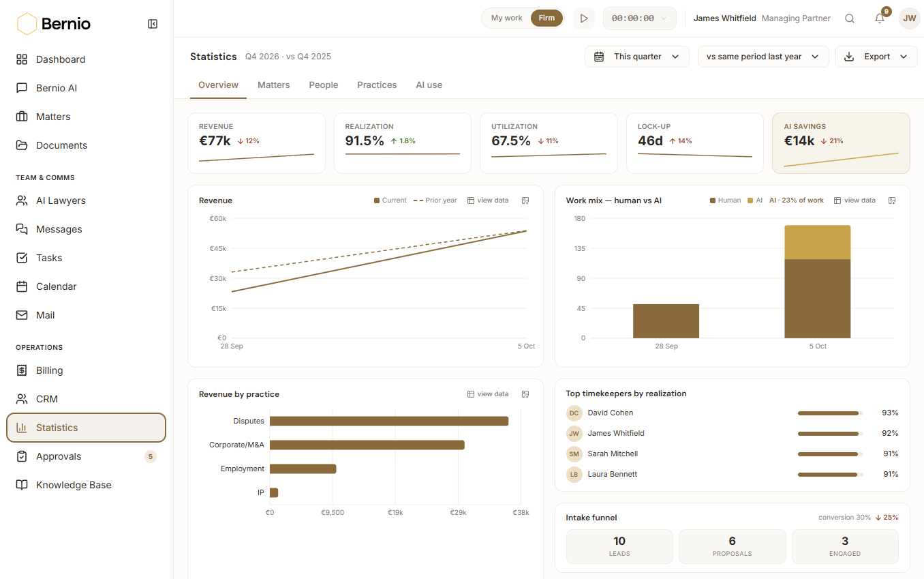Select the Lock-up KPI card
The height and width of the screenshot is (579, 924).
(695, 143)
